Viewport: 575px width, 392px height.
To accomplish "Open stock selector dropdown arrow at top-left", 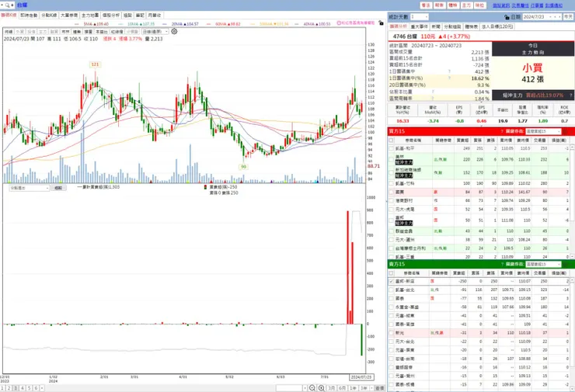I will [2, 5].
